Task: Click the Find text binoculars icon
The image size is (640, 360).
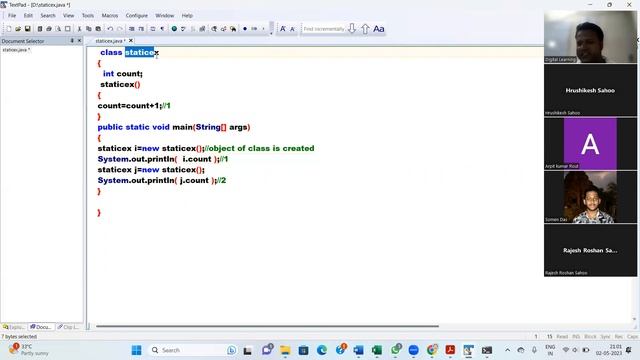Action: click(x=214, y=29)
